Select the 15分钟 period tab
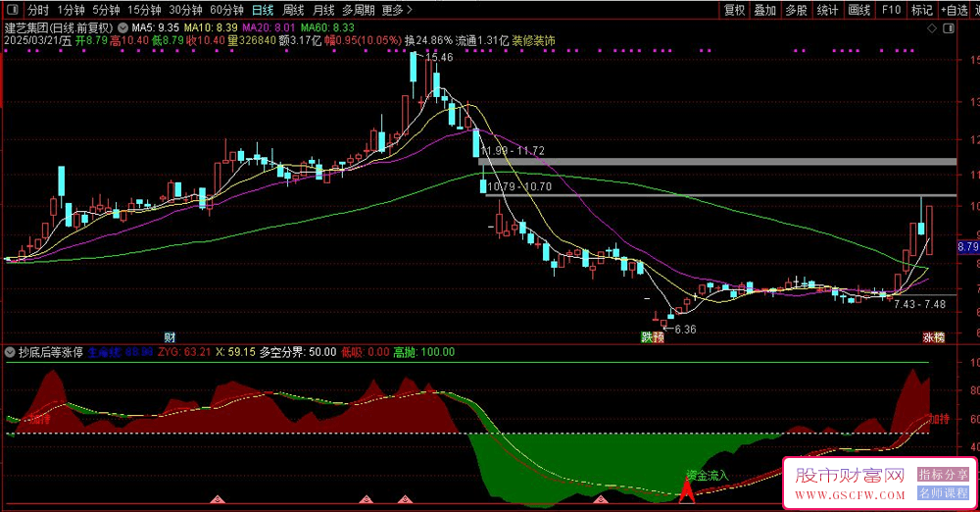 144,10
